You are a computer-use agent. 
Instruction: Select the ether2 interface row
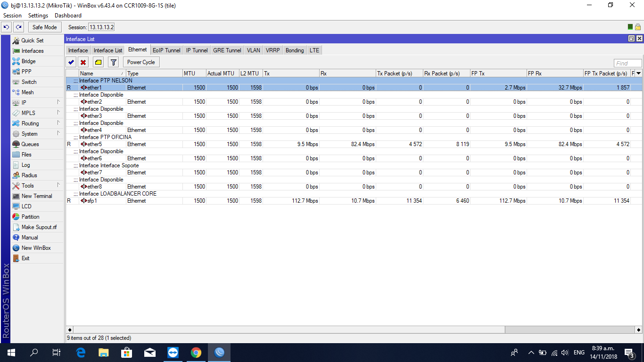pyautogui.click(x=354, y=102)
